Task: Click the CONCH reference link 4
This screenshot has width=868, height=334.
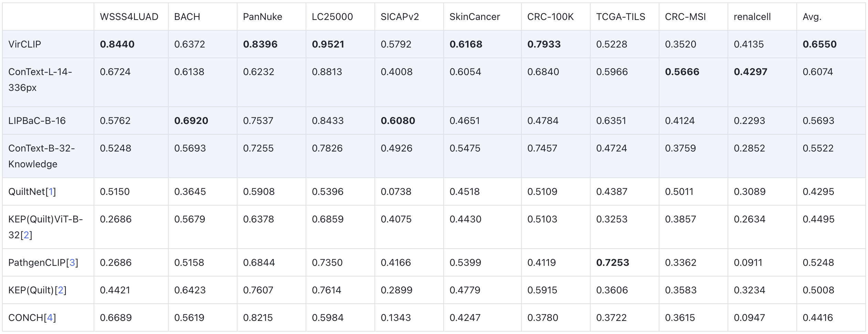Action: tap(50, 318)
